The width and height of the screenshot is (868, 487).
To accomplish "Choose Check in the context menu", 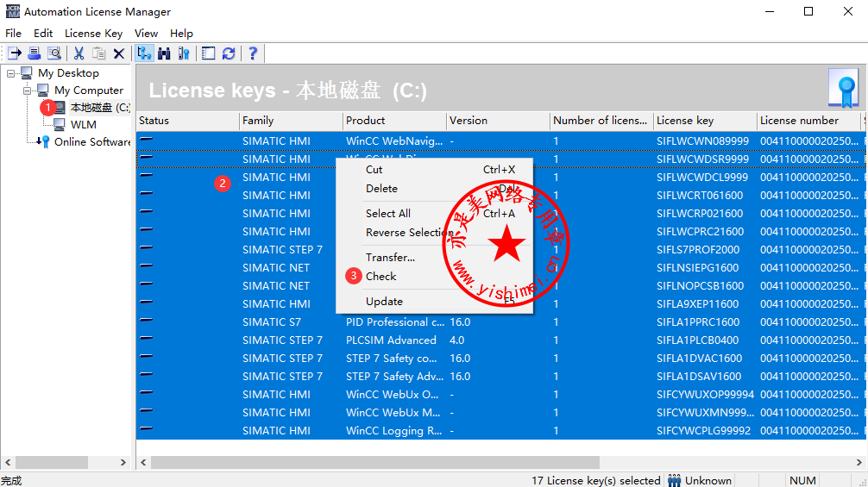I will (x=435, y=276).
